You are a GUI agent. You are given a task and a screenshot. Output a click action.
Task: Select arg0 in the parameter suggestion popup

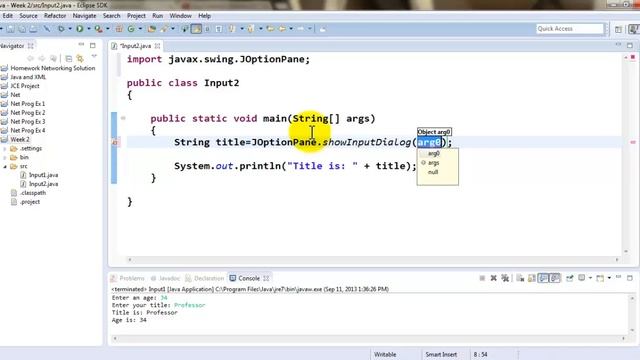click(x=433, y=153)
